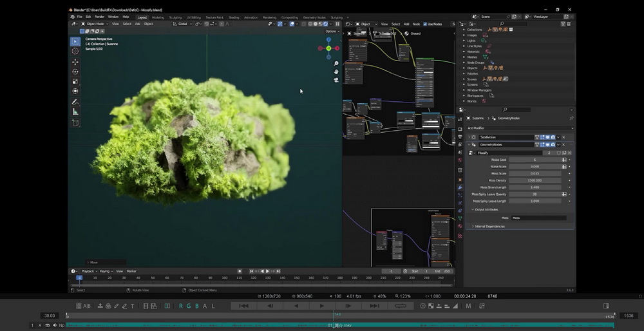Select the Measure tool

click(x=75, y=111)
